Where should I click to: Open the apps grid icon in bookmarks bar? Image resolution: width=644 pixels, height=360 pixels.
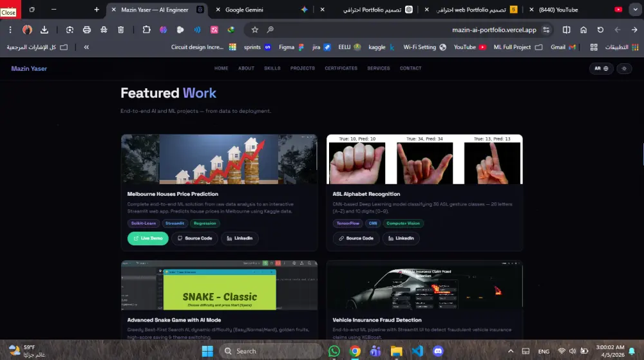point(594,47)
